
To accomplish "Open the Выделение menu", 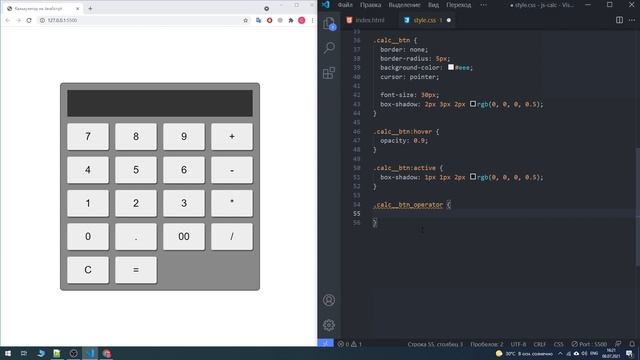I will pyautogui.click(x=404, y=5).
